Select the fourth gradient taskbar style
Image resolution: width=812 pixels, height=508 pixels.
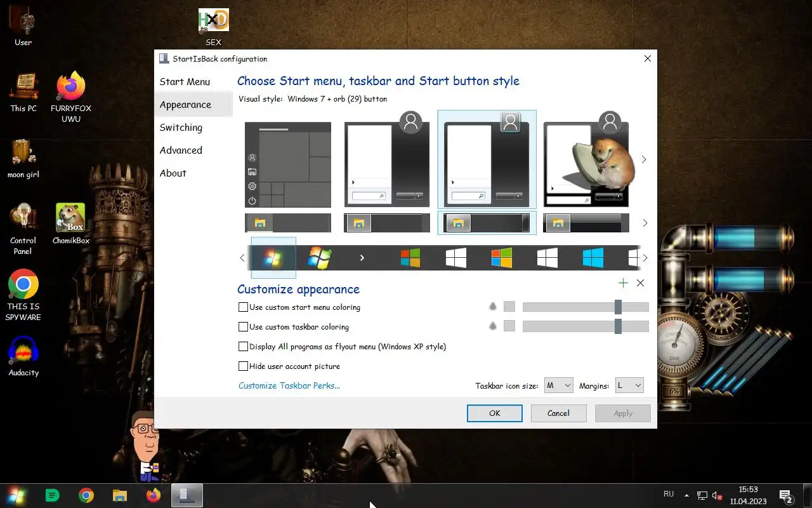pos(586,223)
